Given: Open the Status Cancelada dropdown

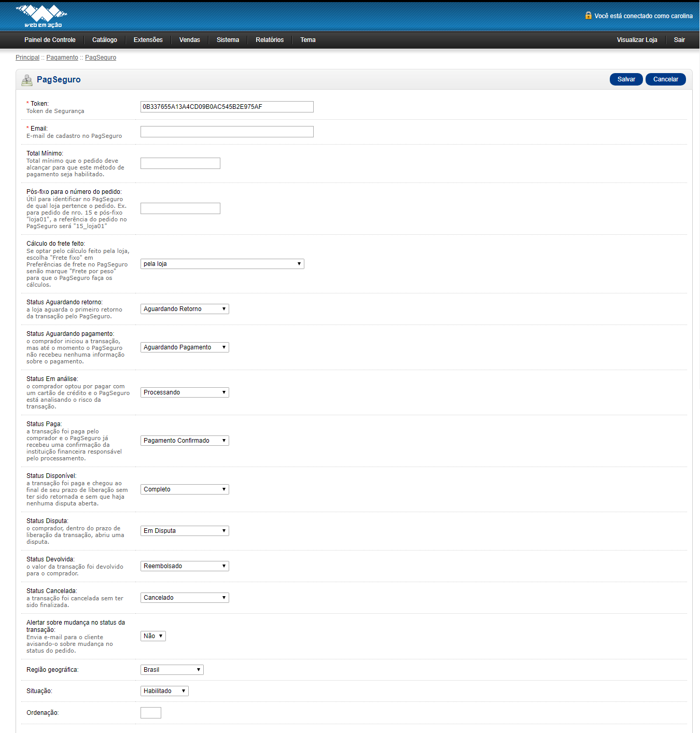Looking at the screenshot, I should 185,598.
